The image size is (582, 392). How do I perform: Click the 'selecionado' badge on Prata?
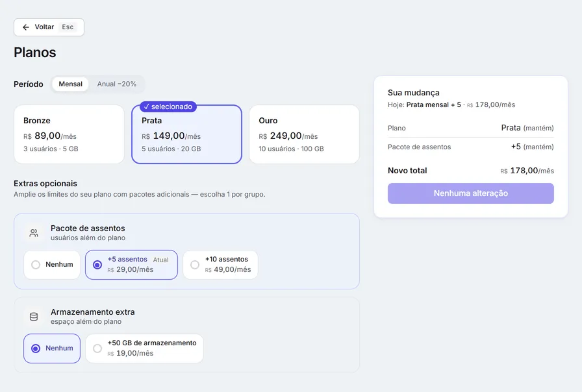[168, 106]
